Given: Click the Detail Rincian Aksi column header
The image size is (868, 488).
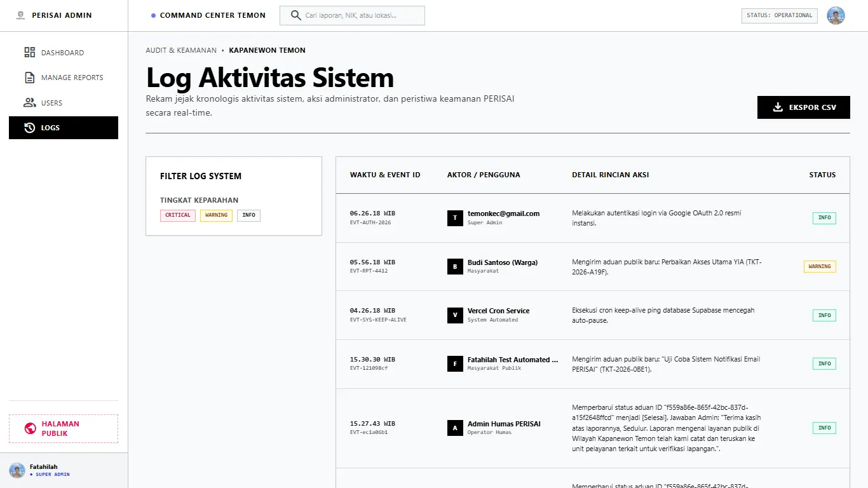Looking at the screenshot, I should tap(611, 175).
